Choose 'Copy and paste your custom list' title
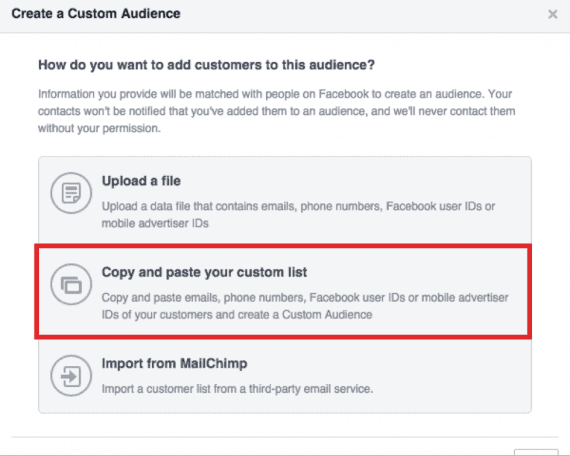Screen dimensions: 570x456 coord(204,272)
